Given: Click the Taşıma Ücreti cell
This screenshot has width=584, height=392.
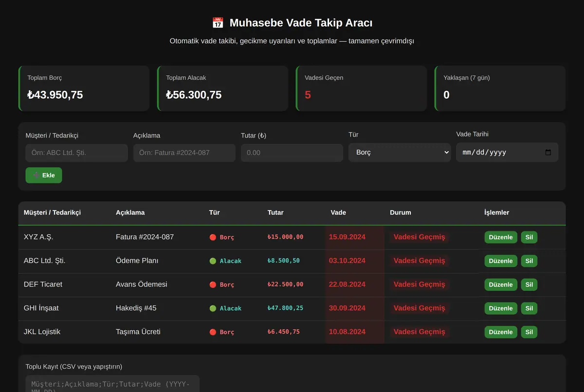Looking at the screenshot, I should pos(138,332).
